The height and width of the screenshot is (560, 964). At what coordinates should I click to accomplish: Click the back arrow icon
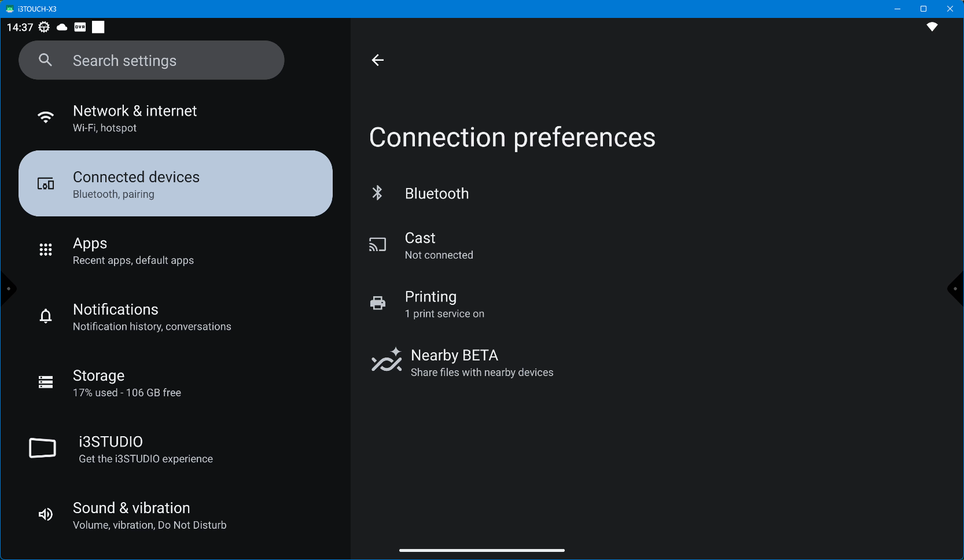[377, 60]
